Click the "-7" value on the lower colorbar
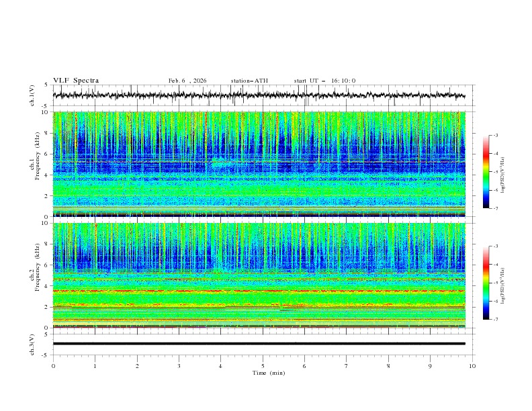The width and height of the screenshot is (532, 411). tap(496, 320)
